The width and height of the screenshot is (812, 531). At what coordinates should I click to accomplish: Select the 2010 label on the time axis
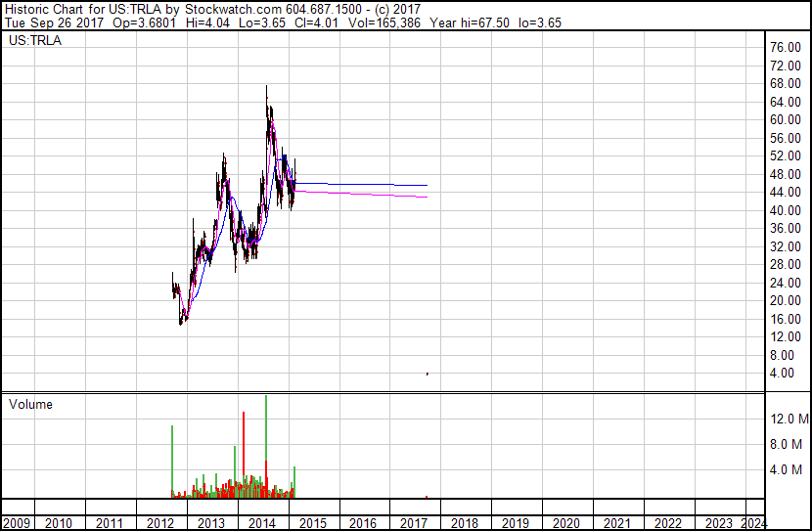pyautogui.click(x=59, y=523)
